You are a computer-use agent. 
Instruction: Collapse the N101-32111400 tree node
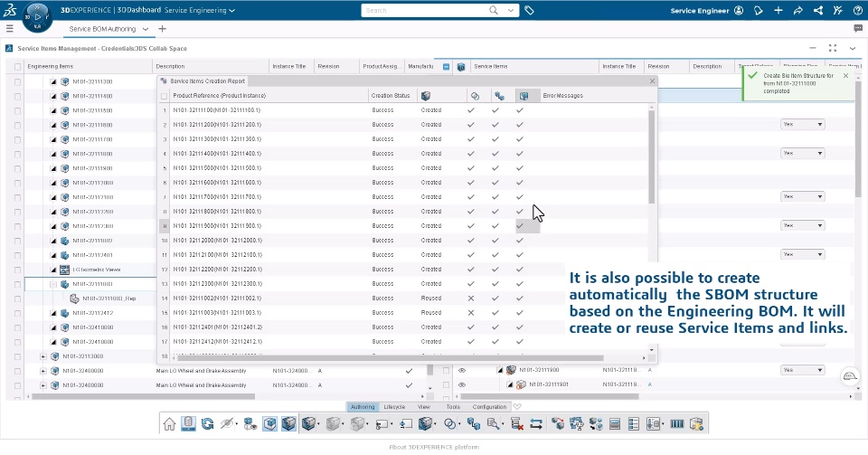point(53,96)
